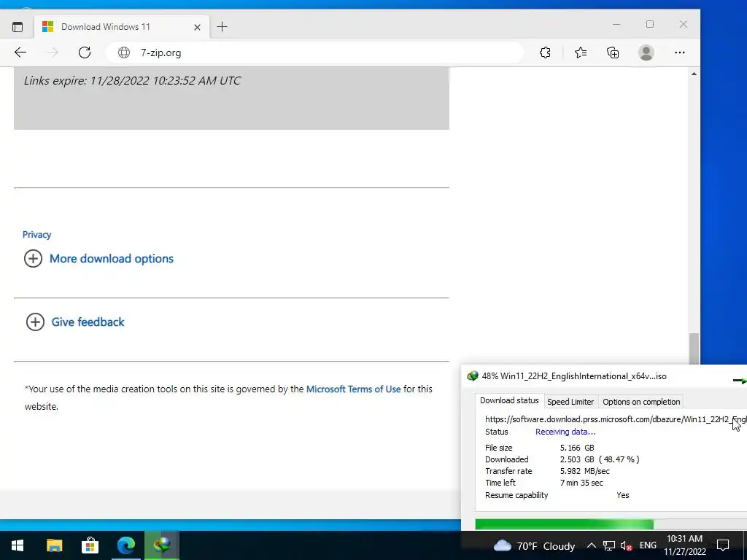This screenshot has height=560, width=747.
Task: Open the Favorites star icon
Action: tap(580, 52)
